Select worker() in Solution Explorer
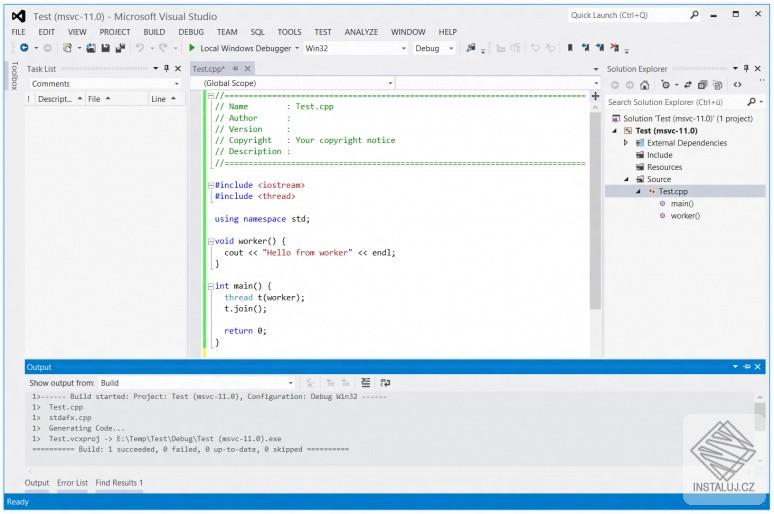 684,215
